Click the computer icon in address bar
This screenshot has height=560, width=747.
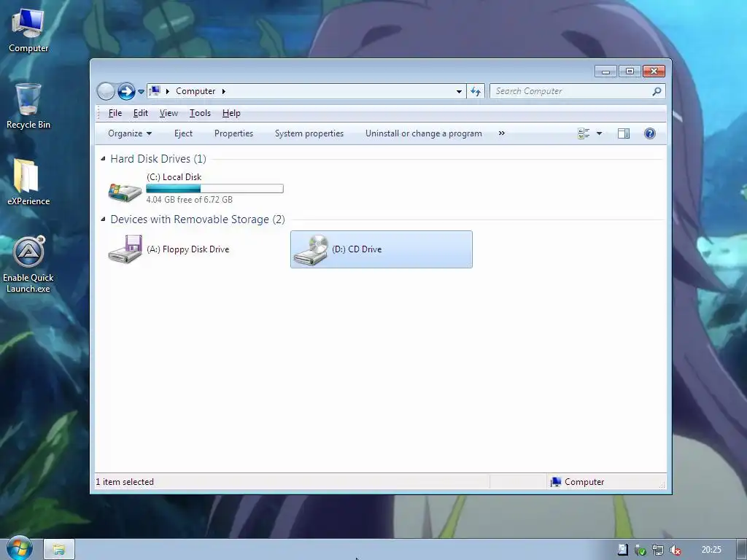click(155, 90)
